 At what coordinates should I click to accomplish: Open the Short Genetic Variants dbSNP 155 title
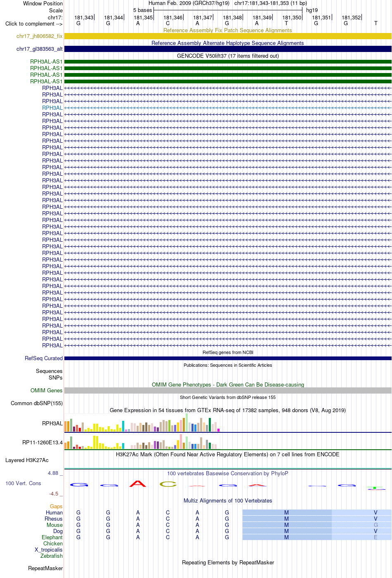point(228,397)
